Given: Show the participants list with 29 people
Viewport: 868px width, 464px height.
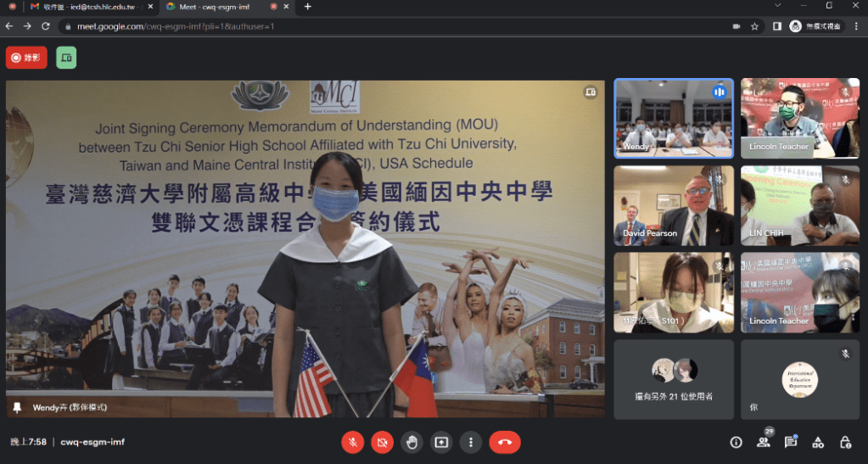Looking at the screenshot, I should [x=764, y=442].
